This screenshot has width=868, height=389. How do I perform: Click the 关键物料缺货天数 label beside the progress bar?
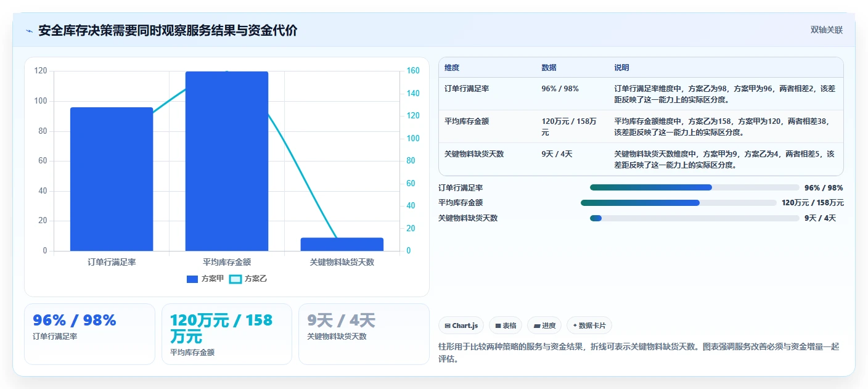(x=468, y=218)
